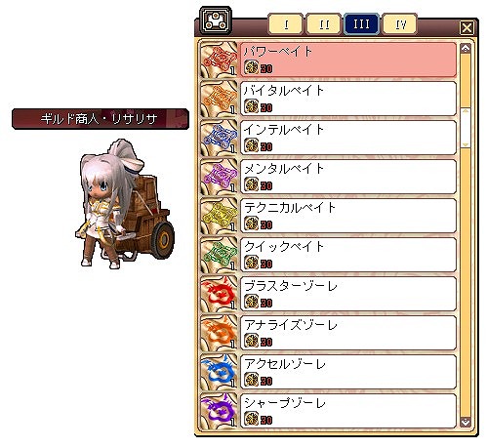Image resolution: width=487 pixels, height=448 pixels.
Task: Click the item list scrollbar thumb
Action: click(466, 128)
